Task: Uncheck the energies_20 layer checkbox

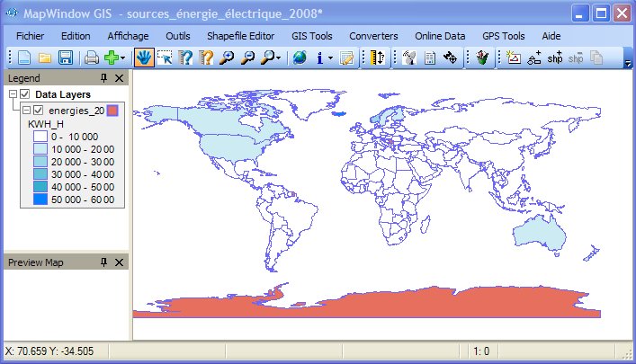Action: click(x=38, y=111)
